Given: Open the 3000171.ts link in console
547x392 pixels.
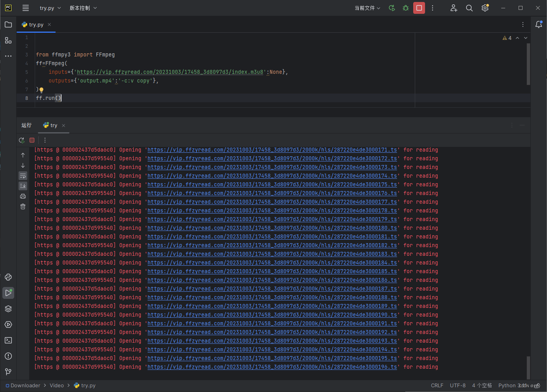Looking at the screenshot, I should [272, 150].
